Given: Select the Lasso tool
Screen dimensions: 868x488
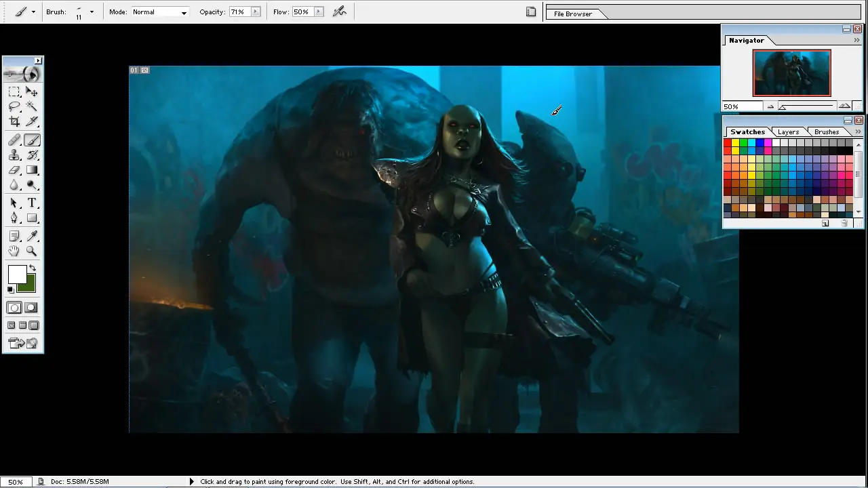Looking at the screenshot, I should click(14, 106).
